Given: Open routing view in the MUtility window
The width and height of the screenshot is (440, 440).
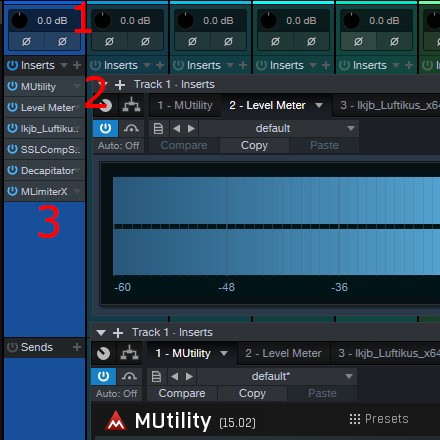Looking at the screenshot, I should pos(129,353).
